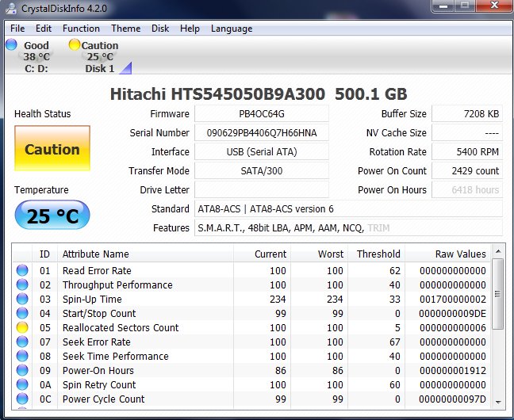Click the empty Drive Letter field
514x420 pixels.
[x=262, y=189]
